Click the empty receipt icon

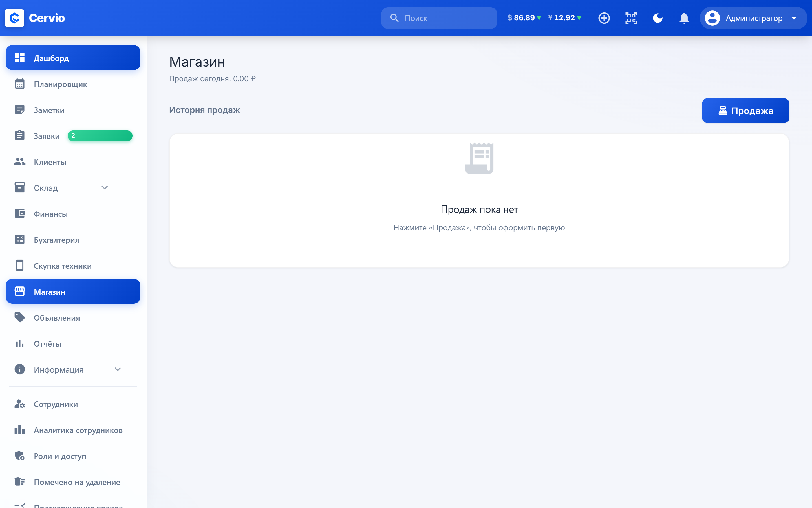pos(479,158)
